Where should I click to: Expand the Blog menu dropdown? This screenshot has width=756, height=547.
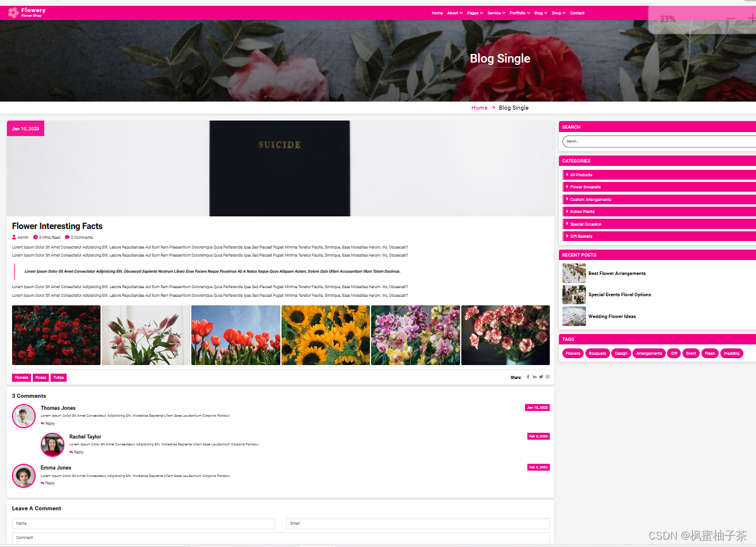[541, 13]
